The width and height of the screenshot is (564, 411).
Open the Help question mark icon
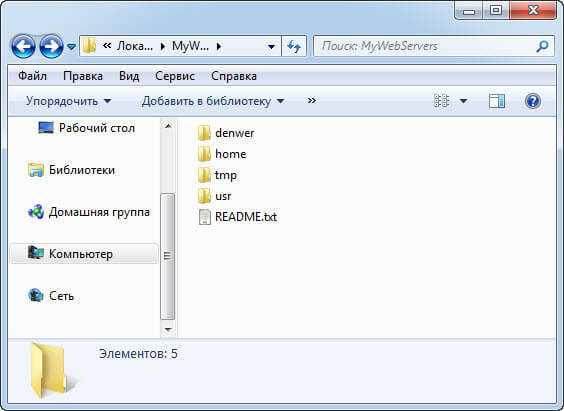[x=532, y=101]
